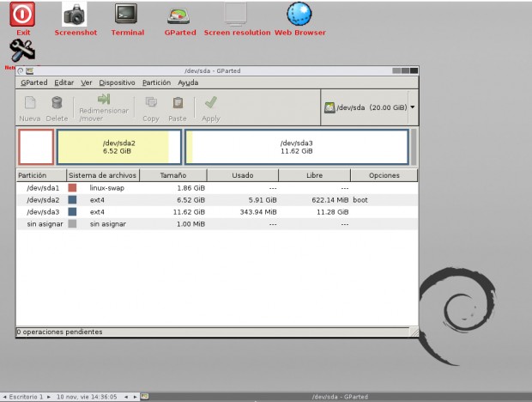Image resolution: width=532 pixels, height=402 pixels.
Task: Select the /dev/sda1 partition row
Action: 217,188
